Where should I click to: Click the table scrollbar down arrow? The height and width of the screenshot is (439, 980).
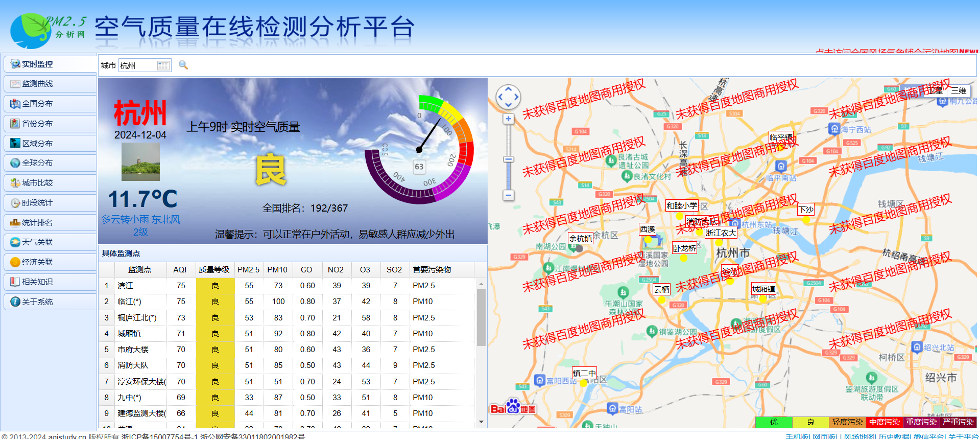pos(481,422)
